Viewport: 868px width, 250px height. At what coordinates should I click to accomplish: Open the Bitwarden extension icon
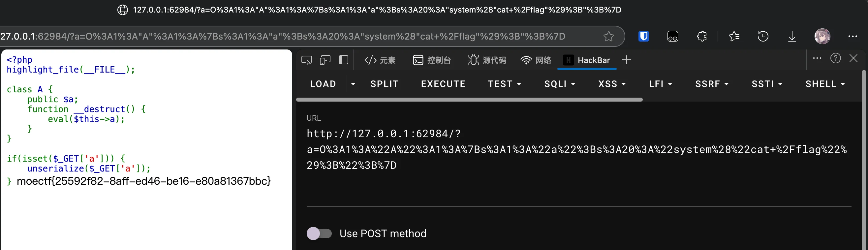tap(644, 36)
